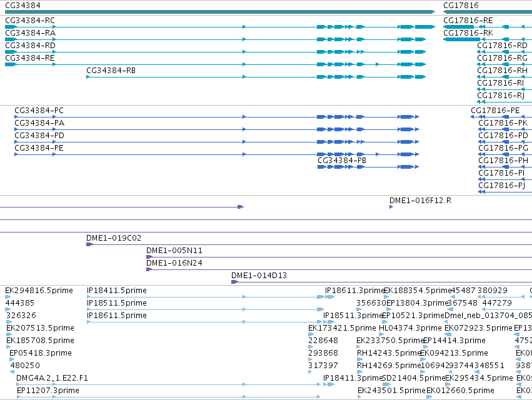This screenshot has height=400, width=532.
Task: Click the Dmel_neb_013704_085 label
Action: click(x=488, y=316)
